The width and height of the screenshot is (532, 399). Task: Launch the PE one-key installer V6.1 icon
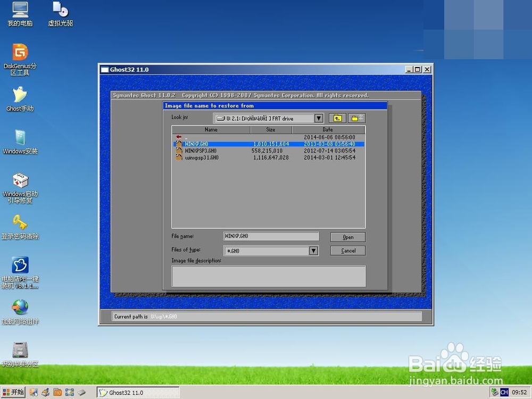pos(20,273)
